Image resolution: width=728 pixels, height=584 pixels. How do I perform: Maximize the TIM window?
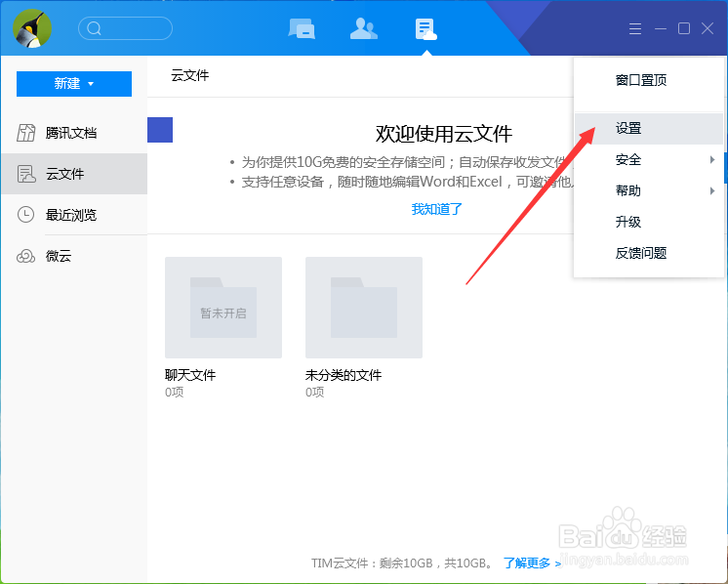(x=684, y=28)
